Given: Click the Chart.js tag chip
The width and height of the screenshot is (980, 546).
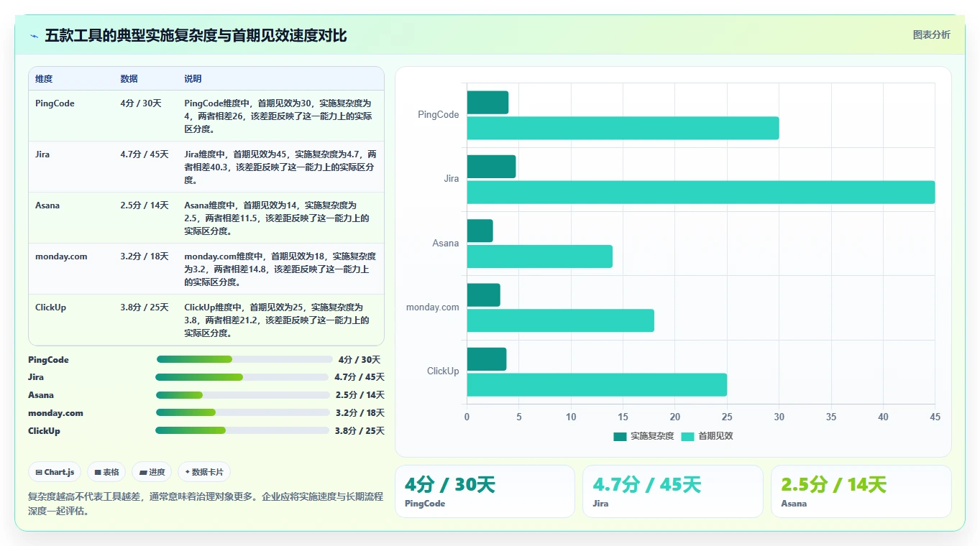Looking at the screenshot, I should click(55, 472).
